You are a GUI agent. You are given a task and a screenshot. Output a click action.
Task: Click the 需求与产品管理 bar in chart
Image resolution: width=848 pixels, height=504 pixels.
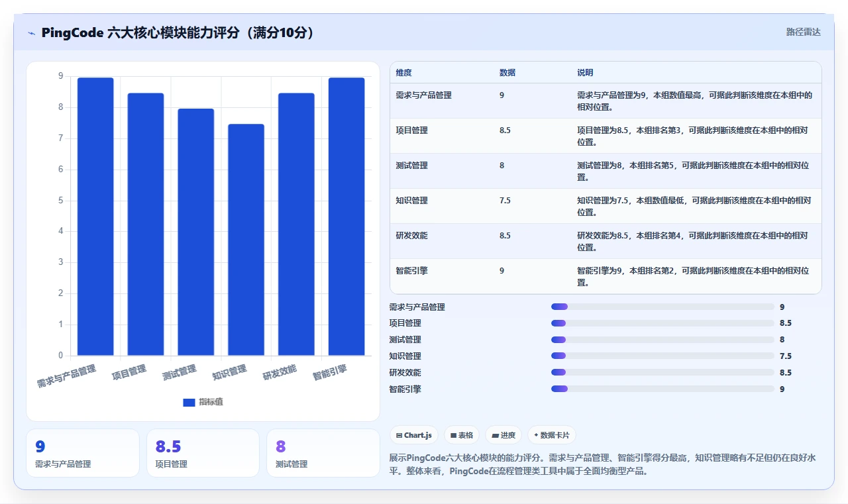click(95, 217)
